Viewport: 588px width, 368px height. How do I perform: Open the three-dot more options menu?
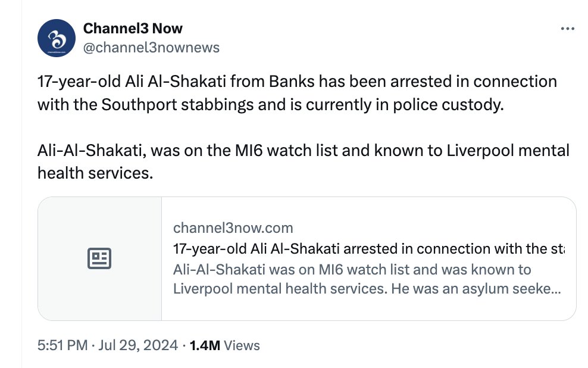click(x=567, y=29)
